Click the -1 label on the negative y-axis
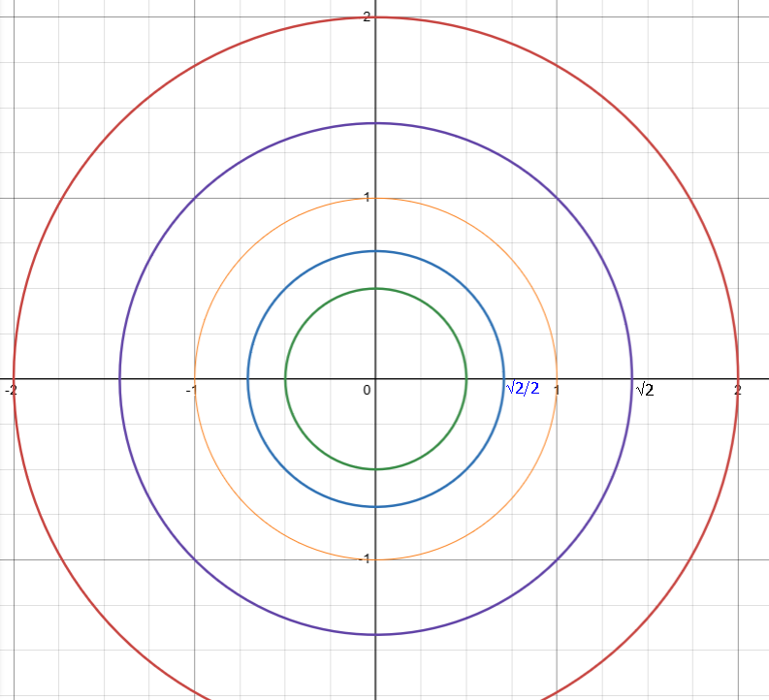The width and height of the screenshot is (769, 700). click(x=366, y=559)
